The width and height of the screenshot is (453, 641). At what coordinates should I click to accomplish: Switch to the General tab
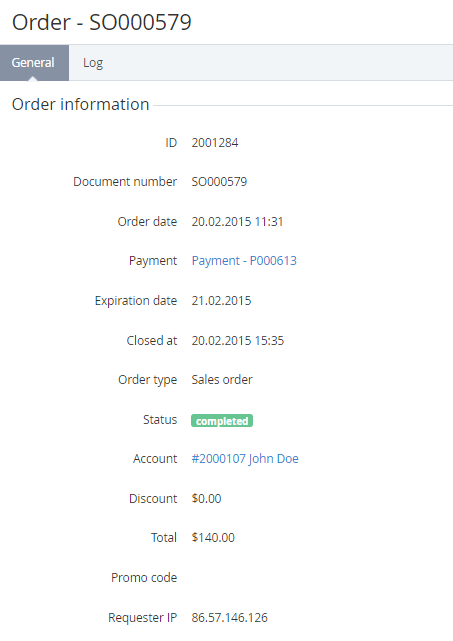tap(34, 63)
